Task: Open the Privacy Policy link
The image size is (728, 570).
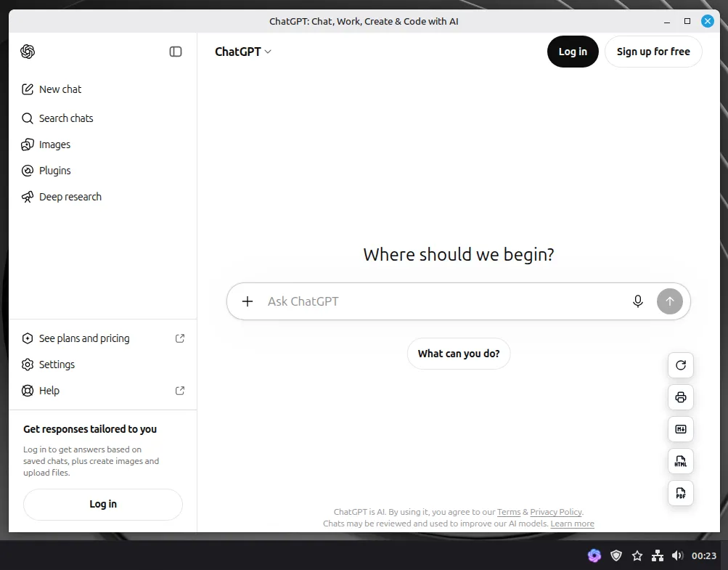Action: [x=556, y=512]
